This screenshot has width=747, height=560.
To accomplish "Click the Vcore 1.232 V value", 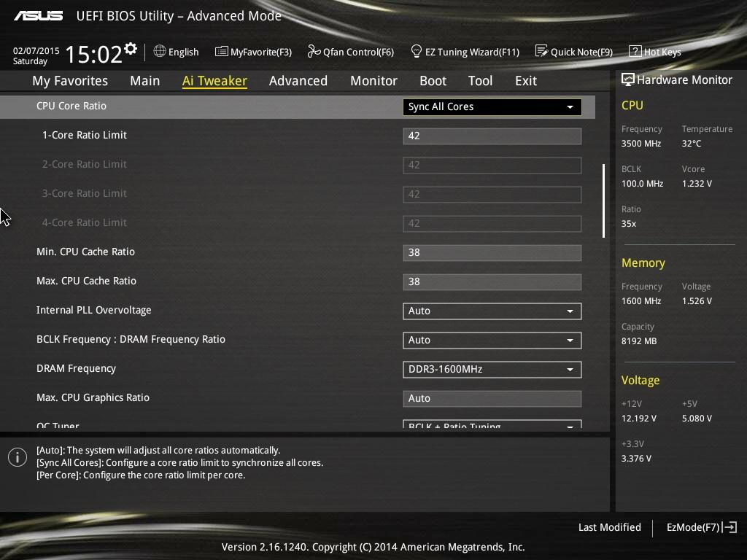I will pos(697,183).
